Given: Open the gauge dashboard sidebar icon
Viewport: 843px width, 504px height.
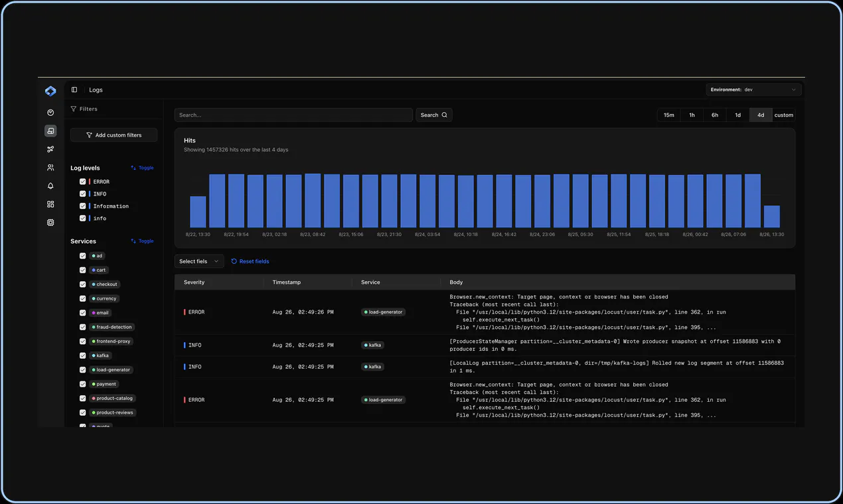Looking at the screenshot, I should coord(50,113).
